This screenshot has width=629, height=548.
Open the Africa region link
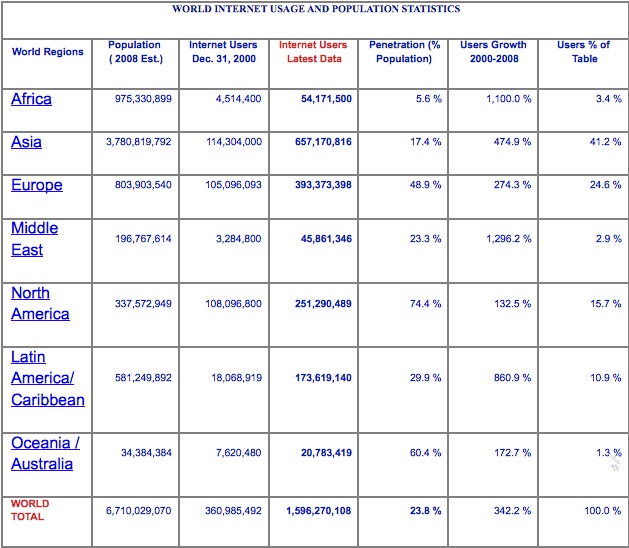31,99
